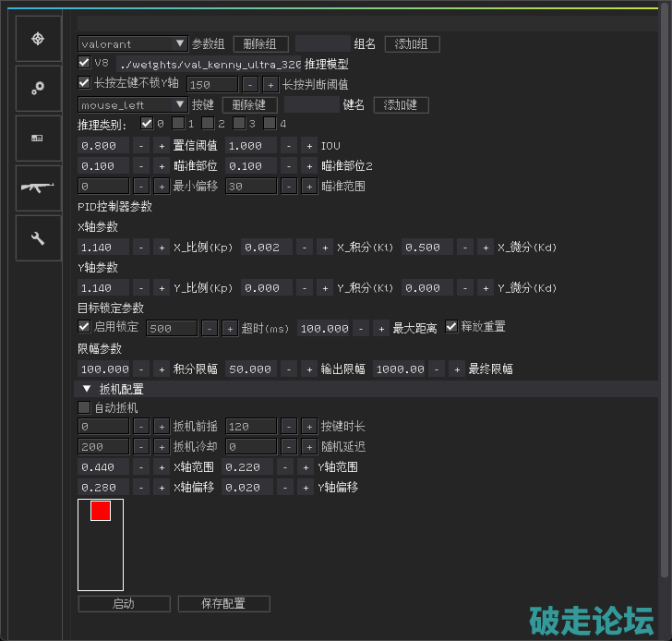Click the 启动 button

[124, 604]
